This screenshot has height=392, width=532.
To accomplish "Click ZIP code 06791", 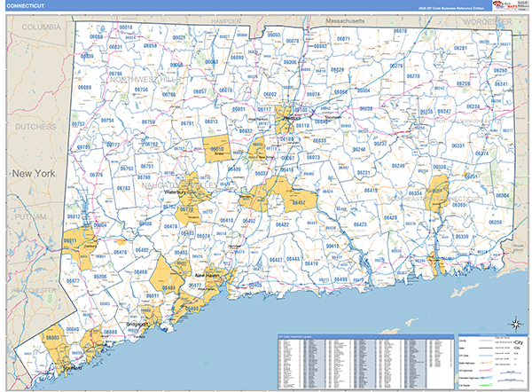I will pos(187,123).
